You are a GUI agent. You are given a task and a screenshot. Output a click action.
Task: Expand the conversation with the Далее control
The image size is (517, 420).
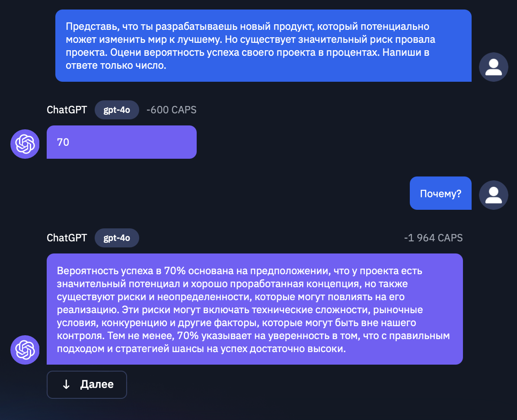click(x=86, y=384)
